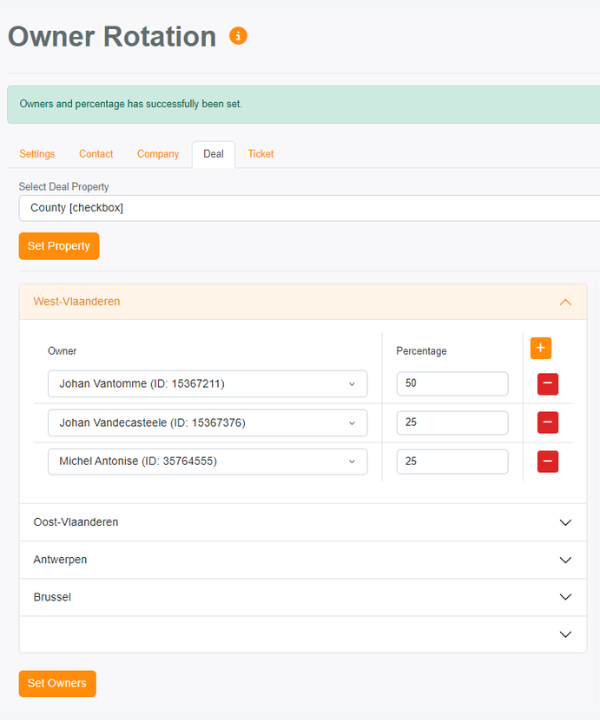The image size is (600, 720).
Task: Expand the Antwerpen section
Action: click(565, 560)
